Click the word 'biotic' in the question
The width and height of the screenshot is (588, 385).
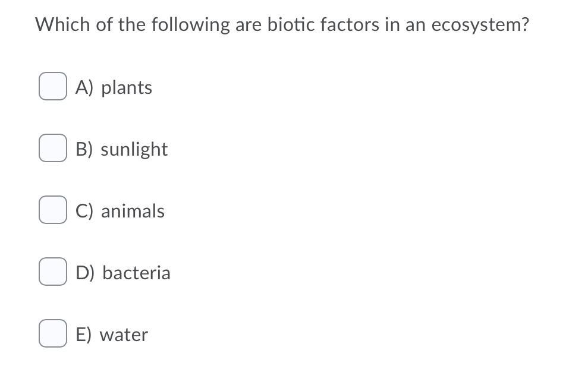(291, 25)
